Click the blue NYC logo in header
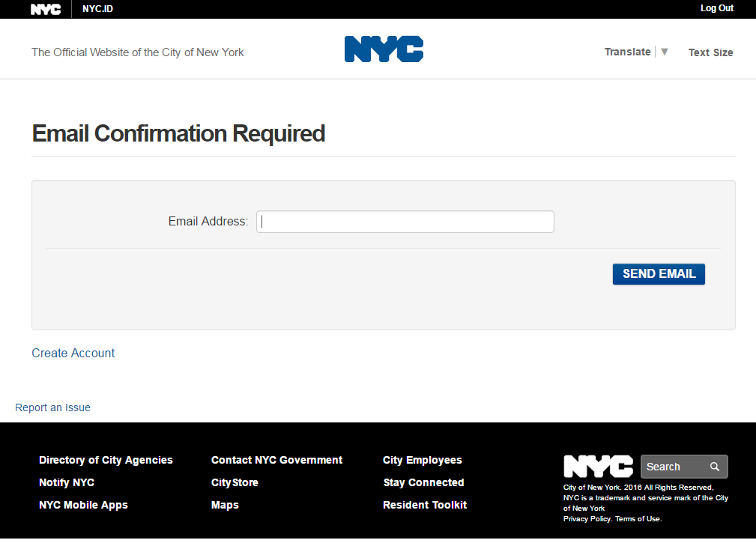This screenshot has width=756, height=555. click(384, 49)
